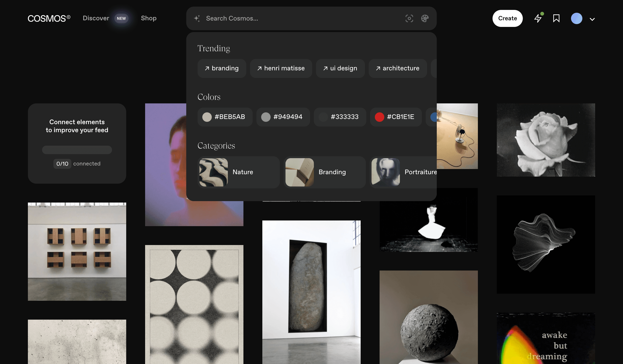Viewport: 623px width, 364px height.
Task: Select trending search branding
Action: [221, 68]
